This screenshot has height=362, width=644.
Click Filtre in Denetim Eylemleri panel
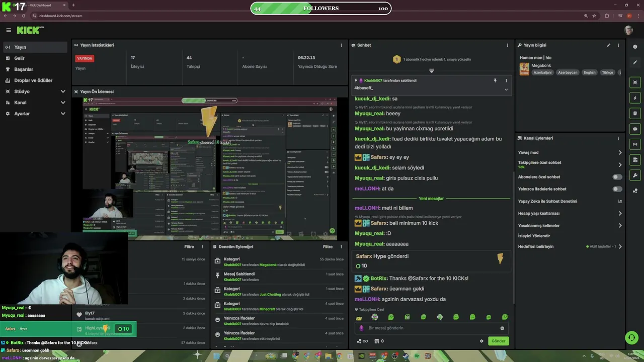pos(328,247)
